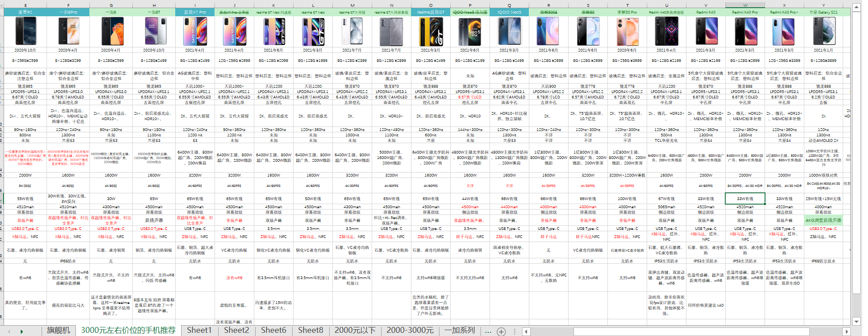Select the 坚果R2 phone image
Image resolution: width=868 pixels, height=336 pixels.
[x=25, y=31]
